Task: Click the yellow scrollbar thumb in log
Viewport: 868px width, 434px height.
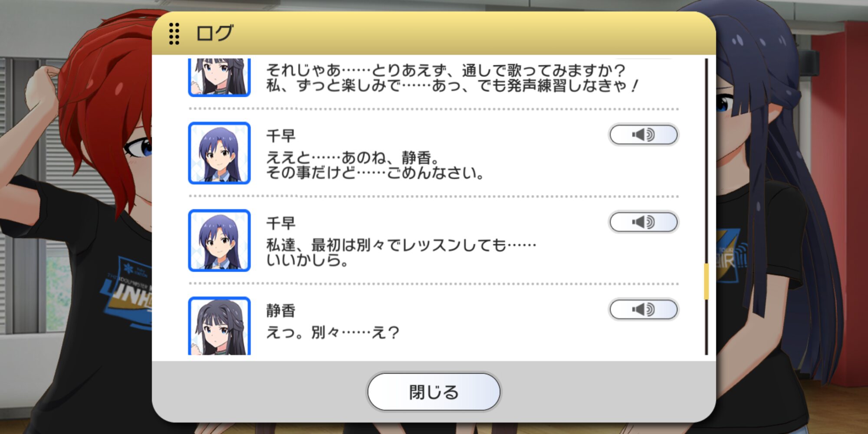Action: pos(706,281)
